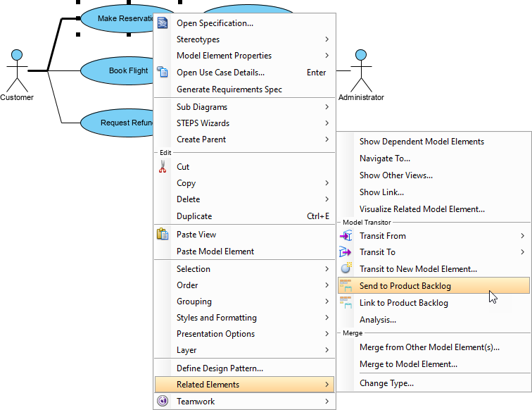Viewport: 532px width, 410px height.
Task: Select the Administrator actor figure
Action: tap(361, 70)
